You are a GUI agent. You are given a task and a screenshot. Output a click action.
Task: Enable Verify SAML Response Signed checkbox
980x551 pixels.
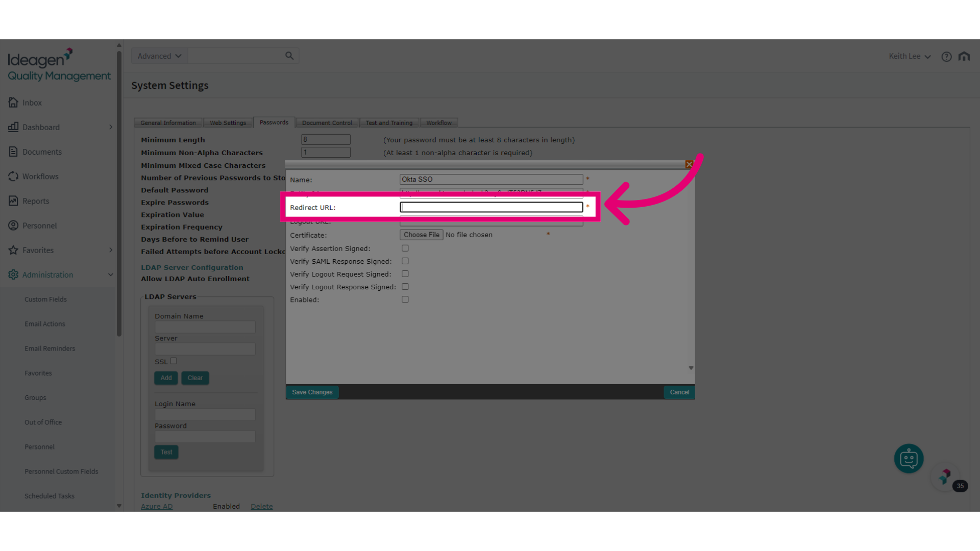click(x=405, y=261)
